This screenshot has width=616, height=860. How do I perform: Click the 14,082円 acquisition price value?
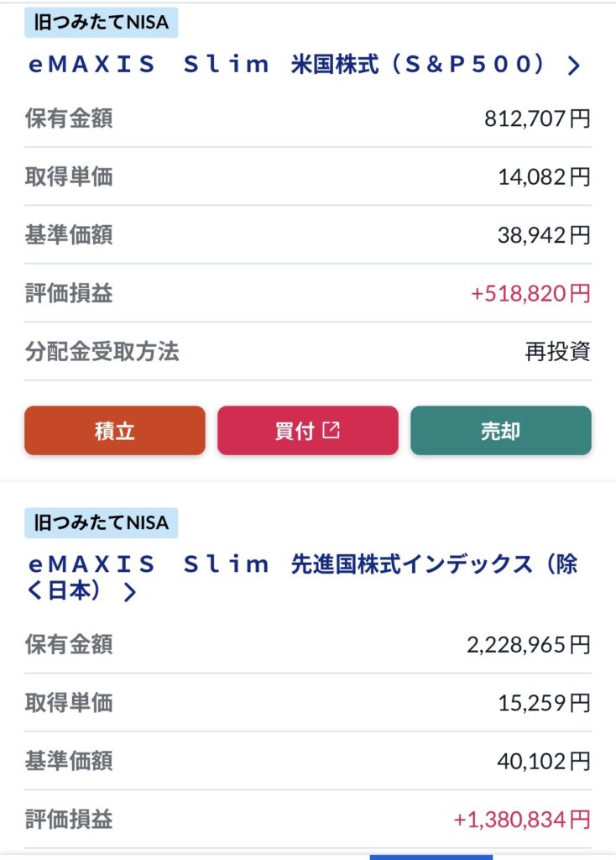tap(544, 177)
